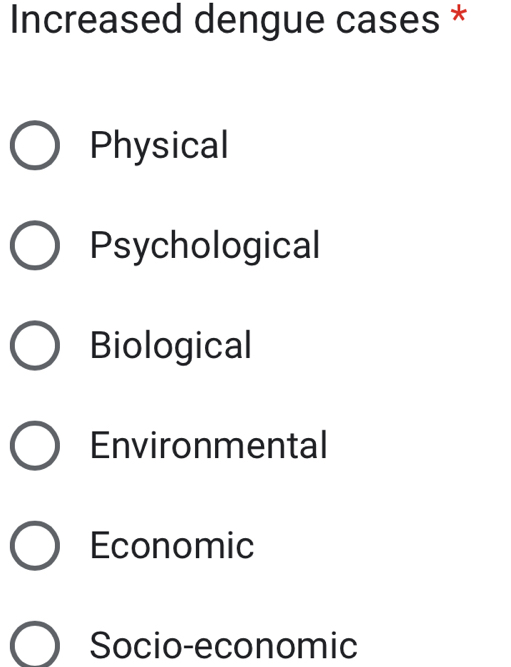The width and height of the screenshot is (511, 667).
Task: Select the Physical radio button
Action: pos(35,145)
